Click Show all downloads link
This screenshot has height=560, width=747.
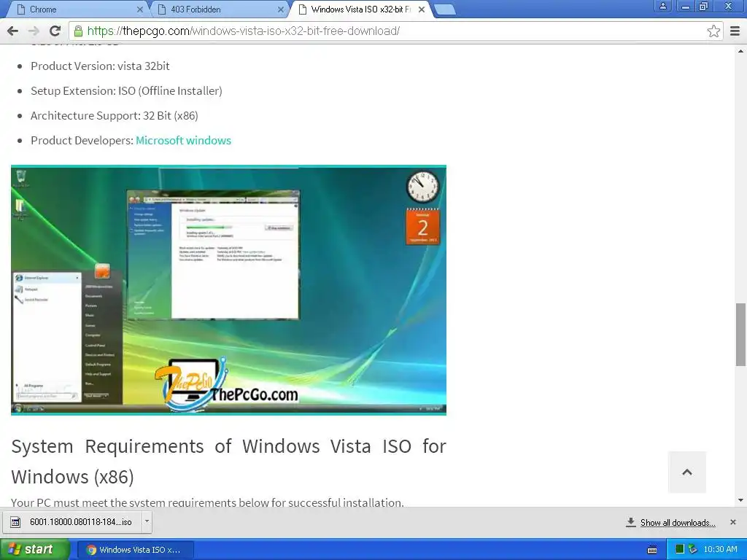tap(678, 522)
